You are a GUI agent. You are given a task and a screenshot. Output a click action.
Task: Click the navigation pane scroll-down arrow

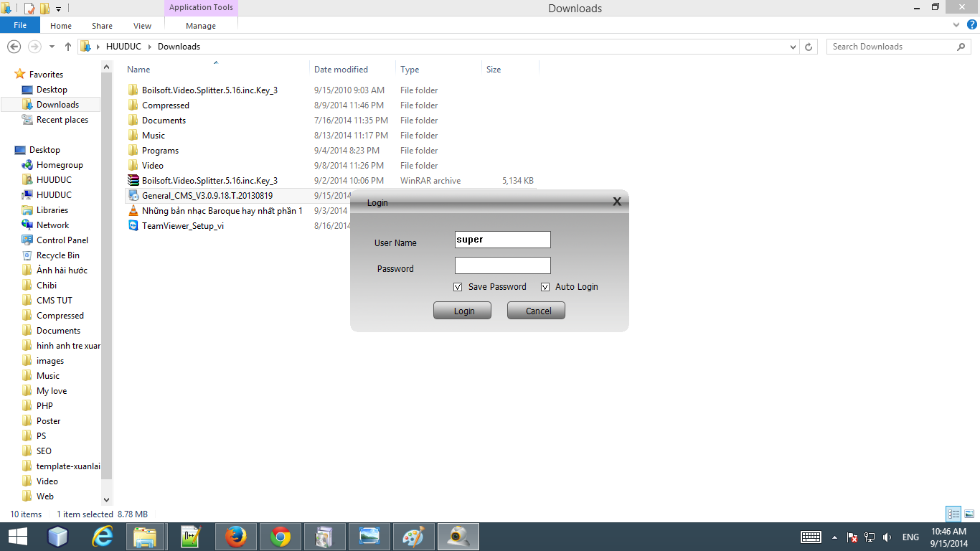(x=107, y=500)
